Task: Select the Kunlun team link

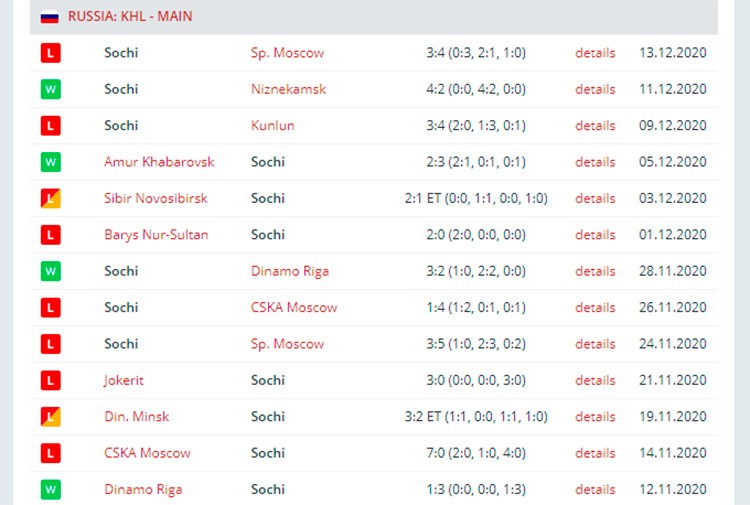Action: click(273, 126)
